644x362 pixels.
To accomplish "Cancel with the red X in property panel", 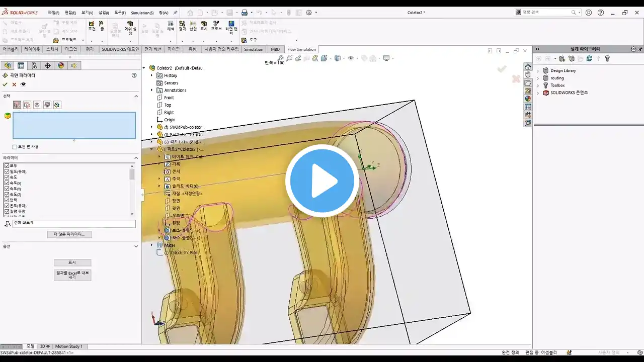I will [x=14, y=84].
